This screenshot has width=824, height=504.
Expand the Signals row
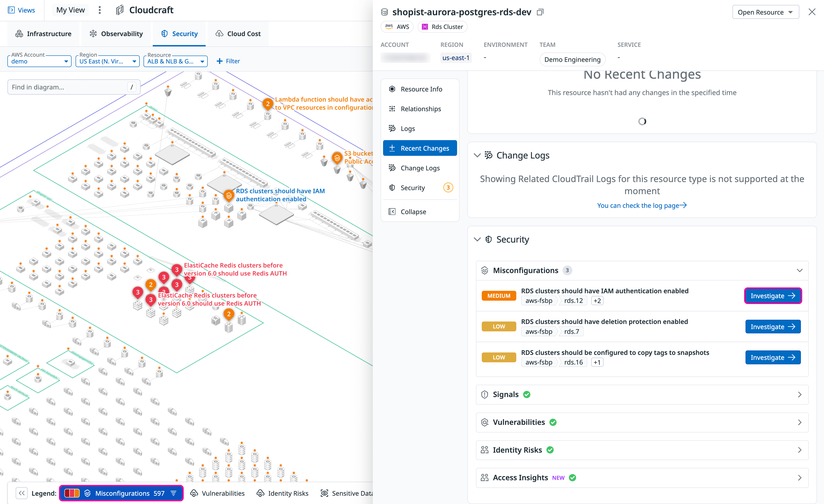642,394
